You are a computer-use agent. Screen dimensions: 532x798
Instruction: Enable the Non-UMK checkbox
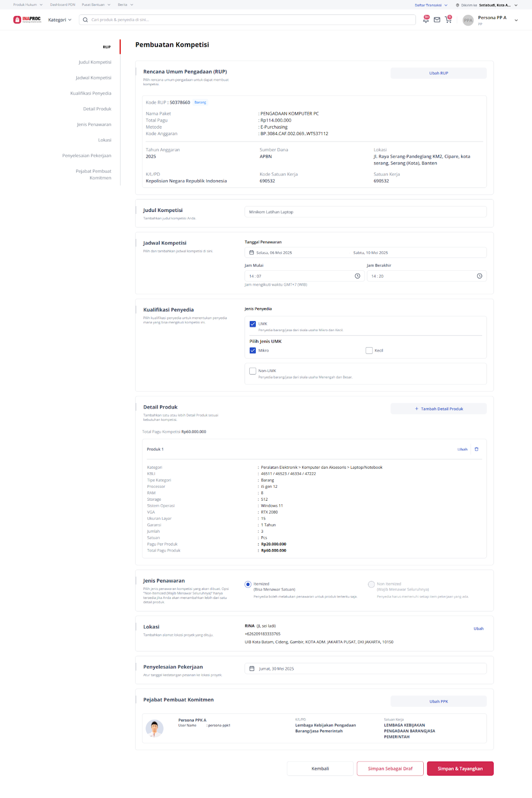253,371
